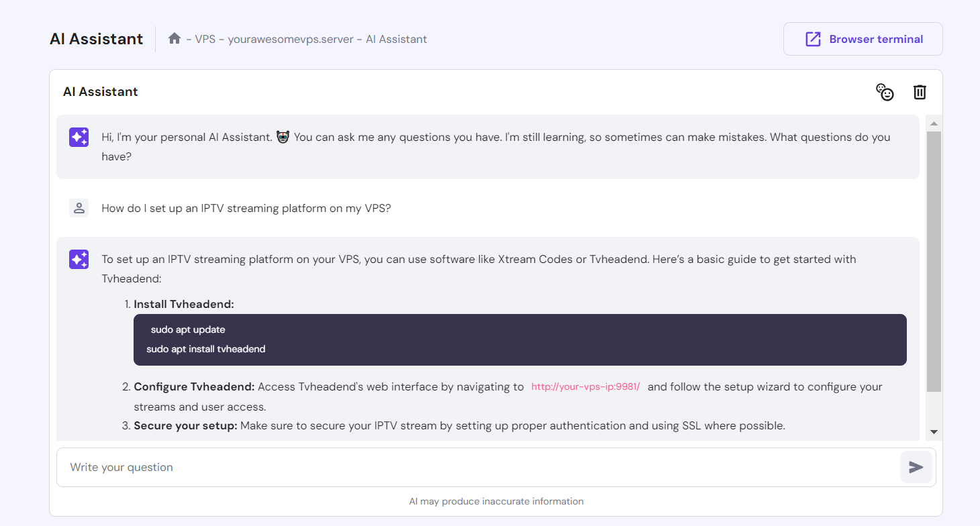Click the AI sparkle avatar beside the Tvheadend answer
980x526 pixels.
[x=79, y=259]
